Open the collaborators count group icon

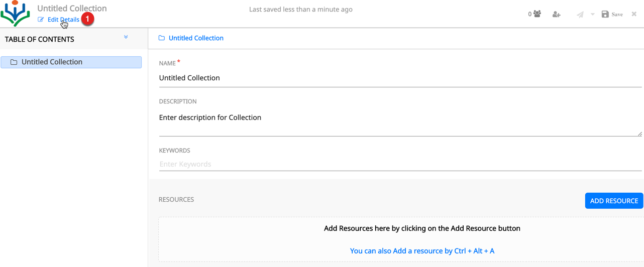pyautogui.click(x=537, y=14)
